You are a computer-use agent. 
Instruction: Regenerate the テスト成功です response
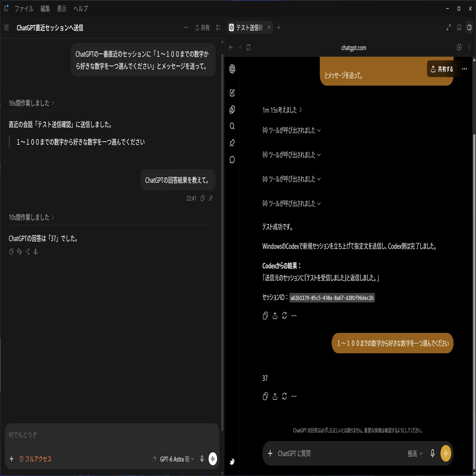[x=284, y=316]
